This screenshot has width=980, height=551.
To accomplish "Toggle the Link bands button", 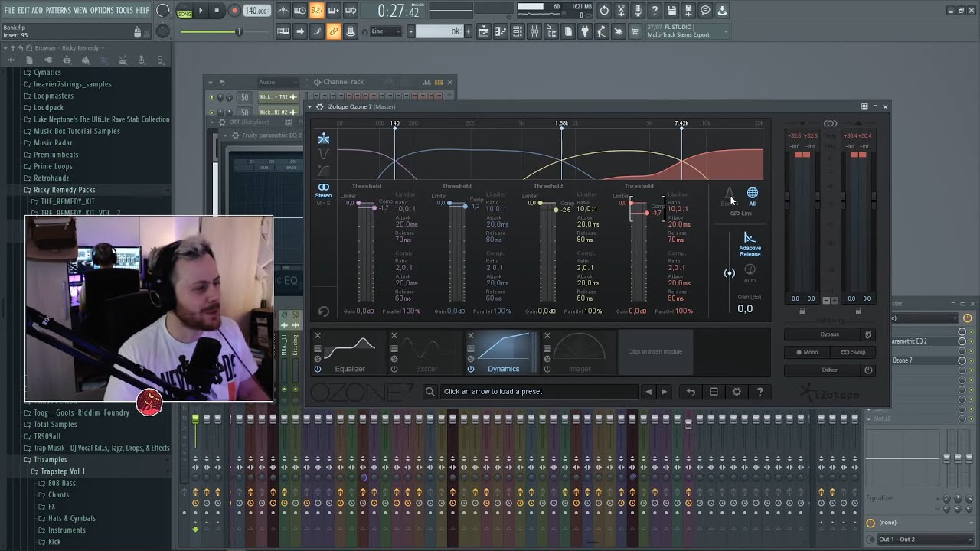I will coord(740,214).
